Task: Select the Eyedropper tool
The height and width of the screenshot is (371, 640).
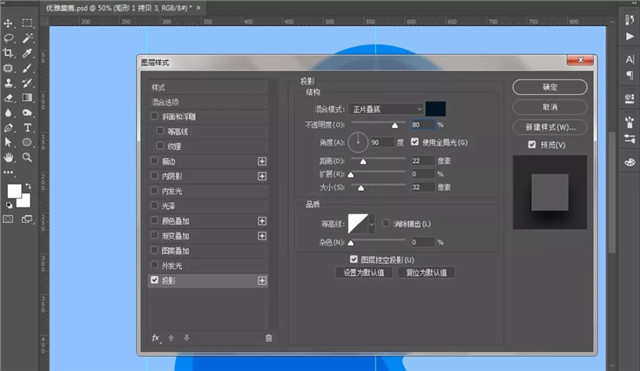Action: click(x=27, y=53)
